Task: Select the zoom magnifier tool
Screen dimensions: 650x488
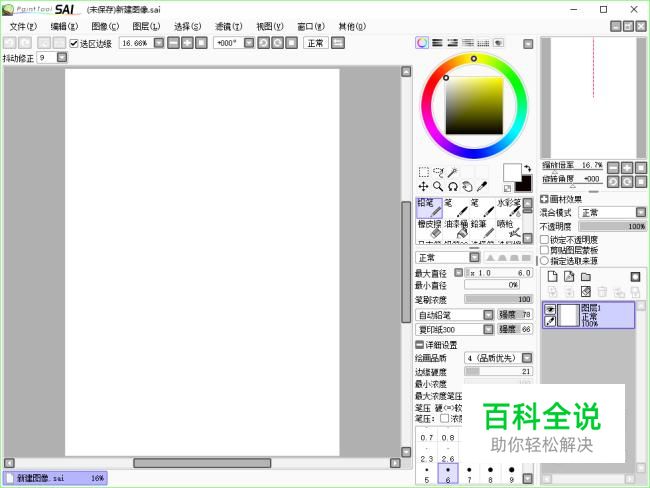Action: 438,187
